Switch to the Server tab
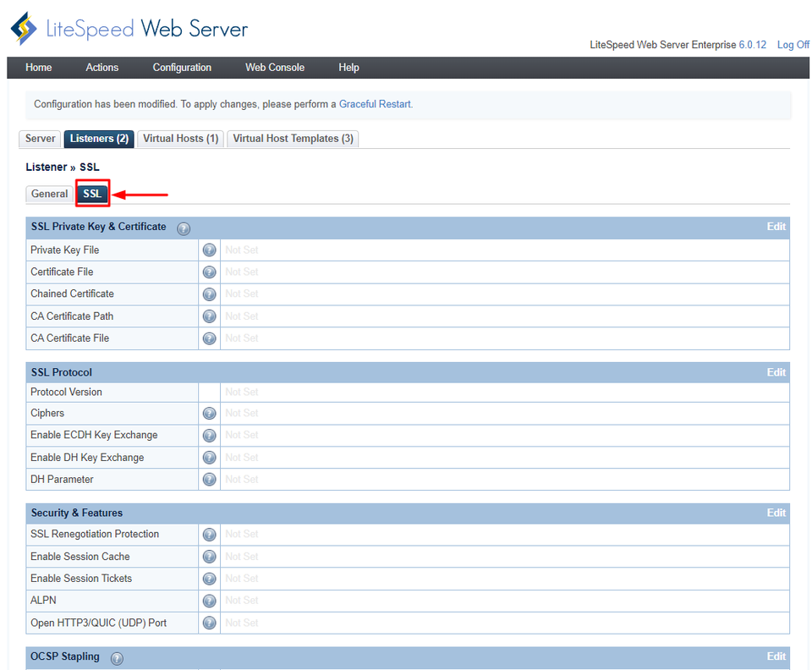This screenshot has width=812, height=670. [x=39, y=138]
